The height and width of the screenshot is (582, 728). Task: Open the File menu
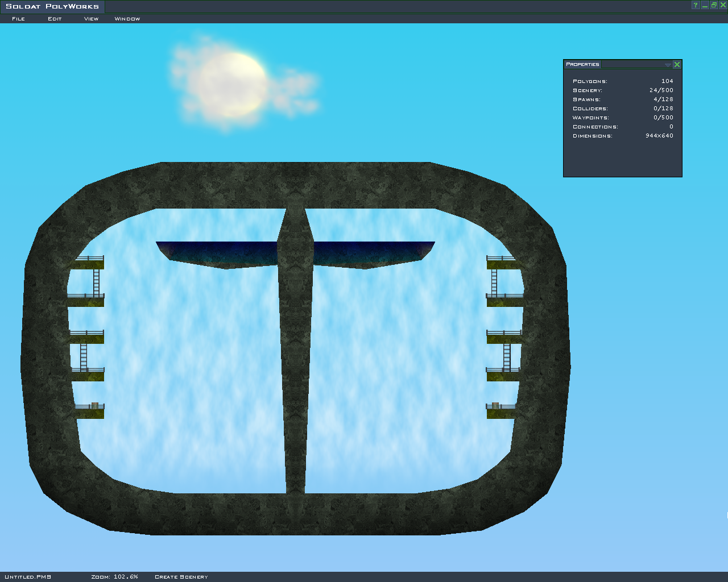coord(18,19)
